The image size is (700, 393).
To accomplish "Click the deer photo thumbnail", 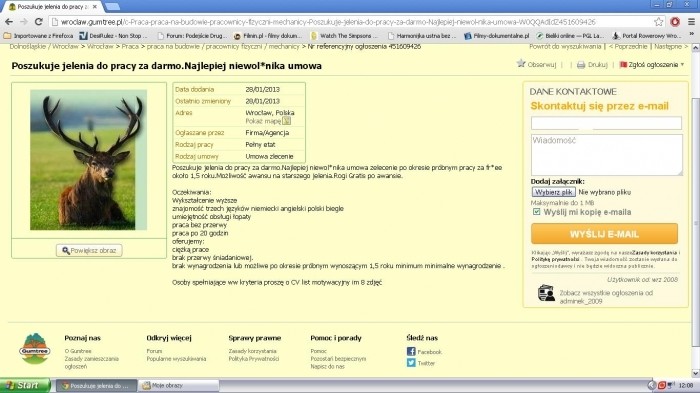I will coord(88,160).
